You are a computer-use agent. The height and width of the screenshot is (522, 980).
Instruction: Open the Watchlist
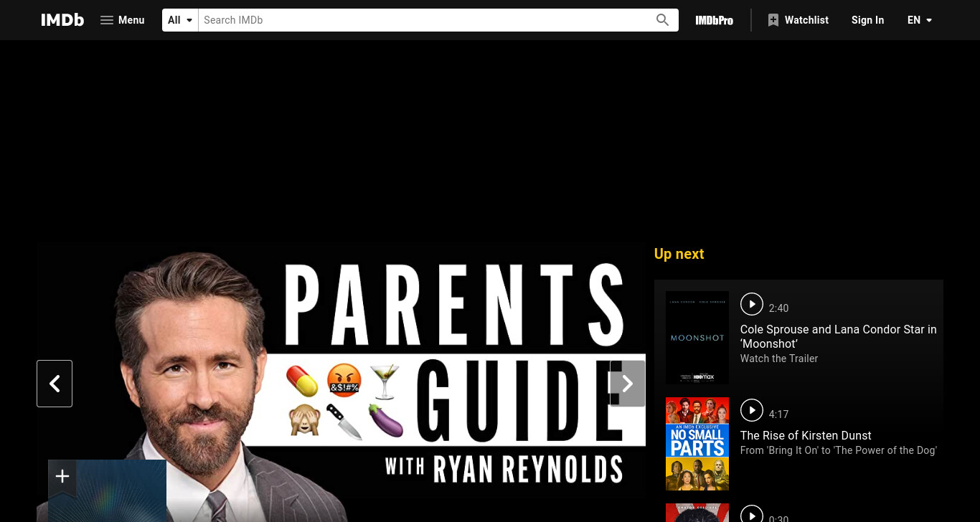(x=798, y=20)
